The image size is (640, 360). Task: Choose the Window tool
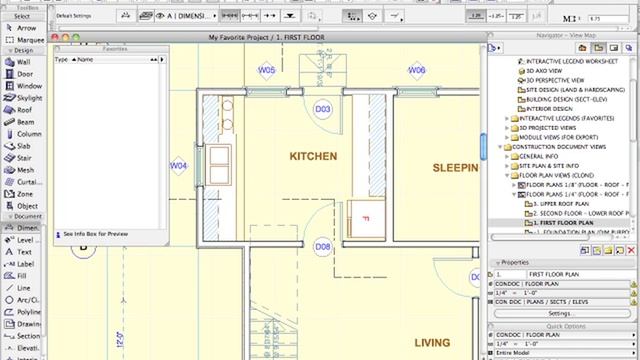click(23, 86)
